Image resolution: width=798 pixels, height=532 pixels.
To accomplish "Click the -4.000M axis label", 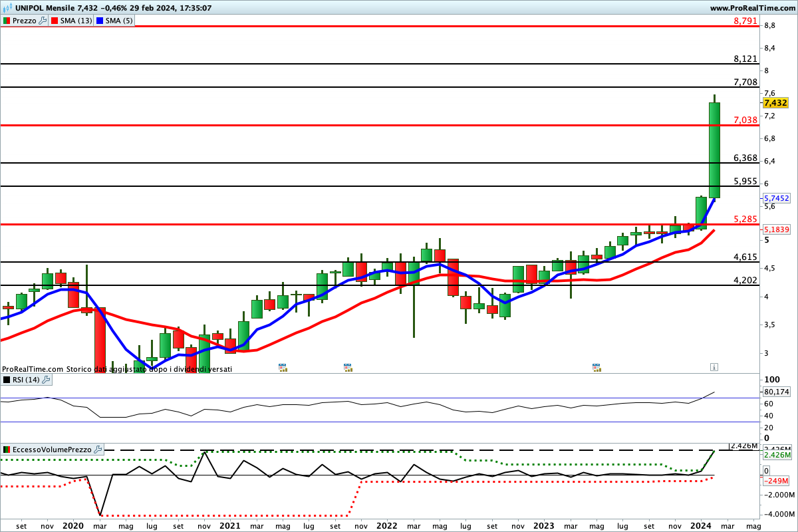I will point(779,514).
